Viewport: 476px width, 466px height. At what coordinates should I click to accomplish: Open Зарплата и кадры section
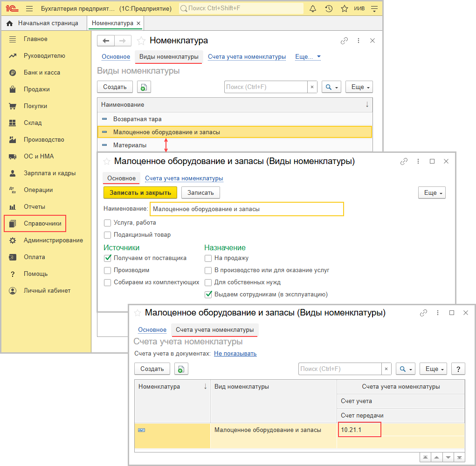[x=50, y=173]
